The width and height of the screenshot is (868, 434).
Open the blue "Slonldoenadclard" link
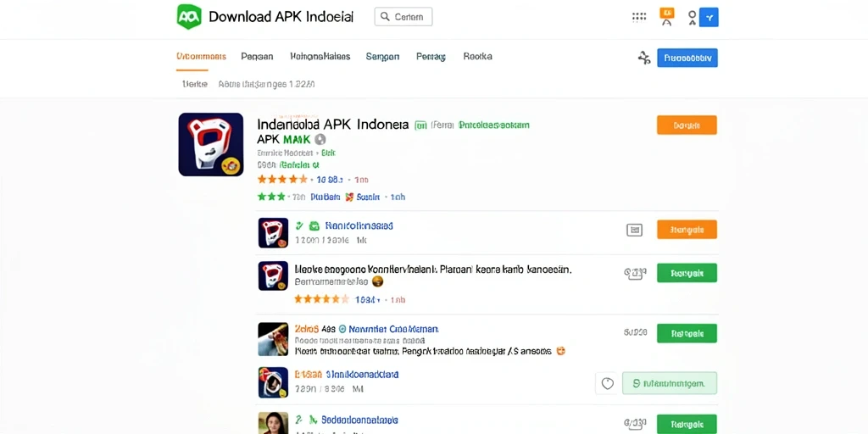click(x=361, y=375)
